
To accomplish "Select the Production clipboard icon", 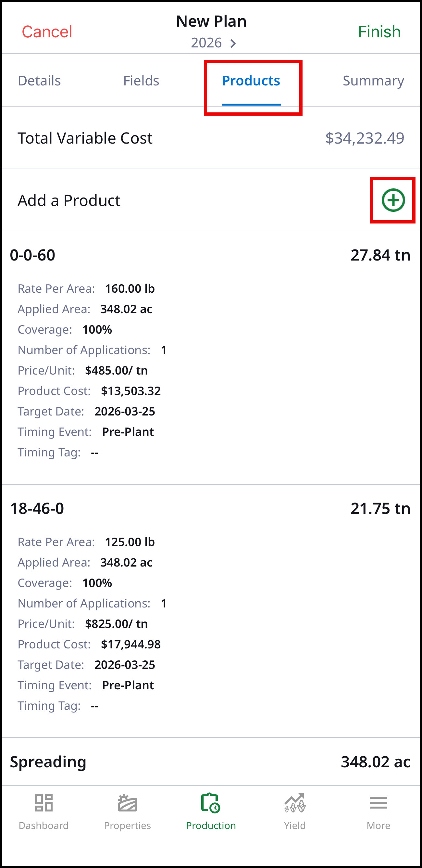I will click(x=211, y=802).
